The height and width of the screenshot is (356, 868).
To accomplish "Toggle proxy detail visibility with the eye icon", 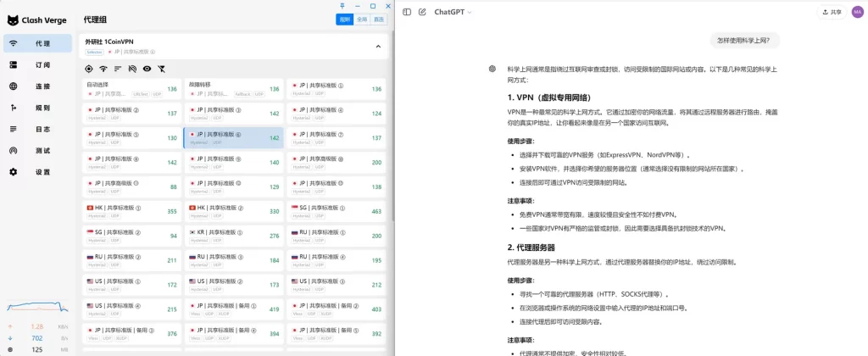I will tap(147, 69).
